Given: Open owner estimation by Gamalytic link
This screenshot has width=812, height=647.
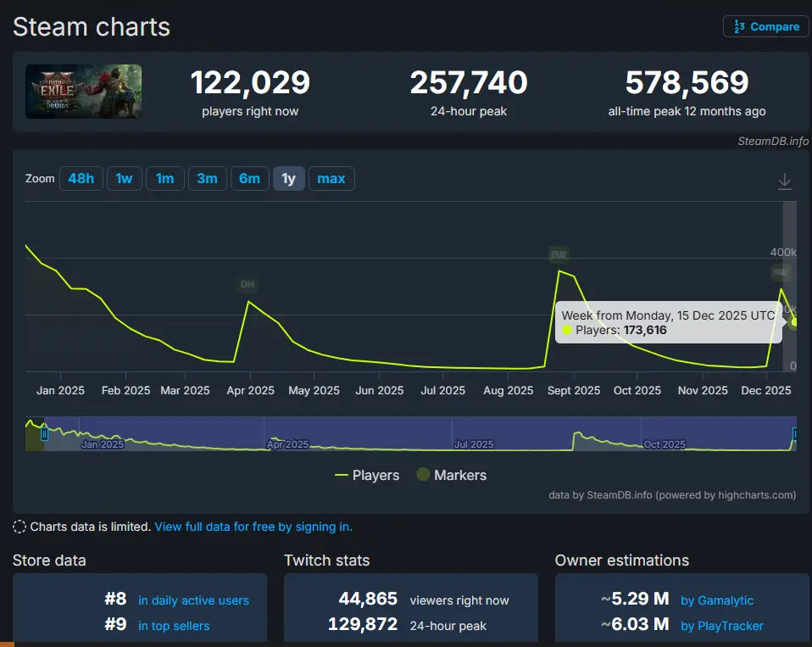Looking at the screenshot, I should 716,600.
